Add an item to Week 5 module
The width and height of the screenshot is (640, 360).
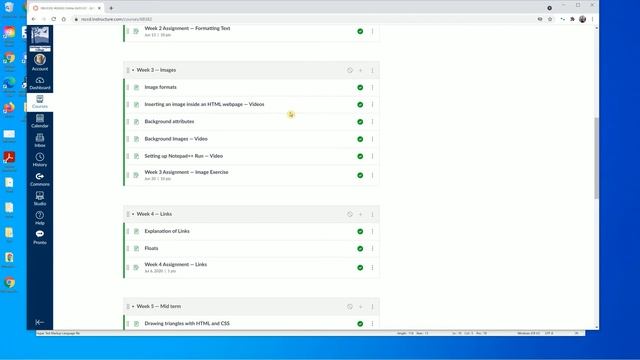(x=360, y=307)
